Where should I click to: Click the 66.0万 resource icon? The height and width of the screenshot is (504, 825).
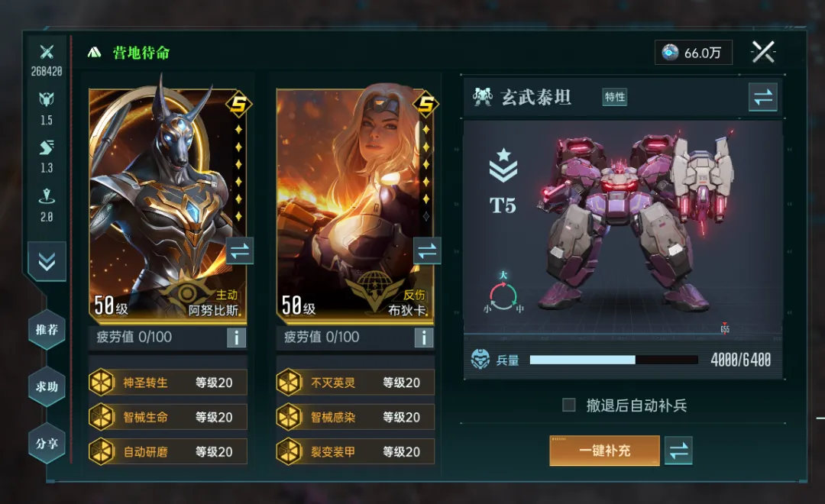pos(670,52)
